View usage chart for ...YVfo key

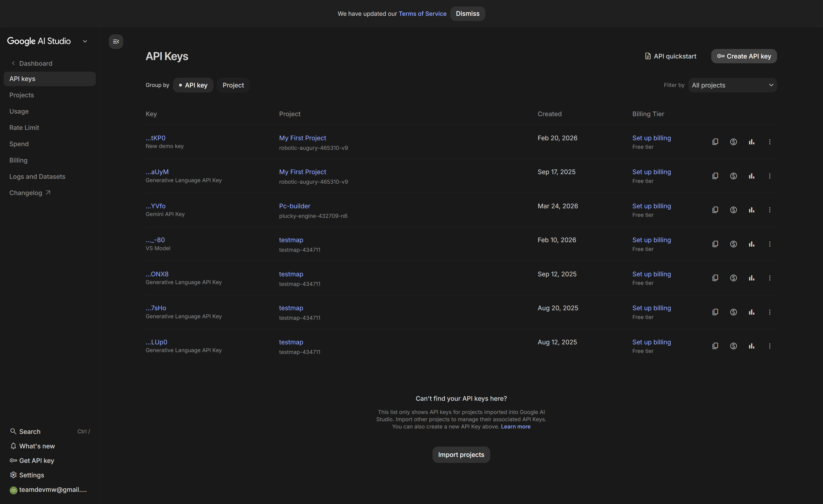click(x=751, y=210)
